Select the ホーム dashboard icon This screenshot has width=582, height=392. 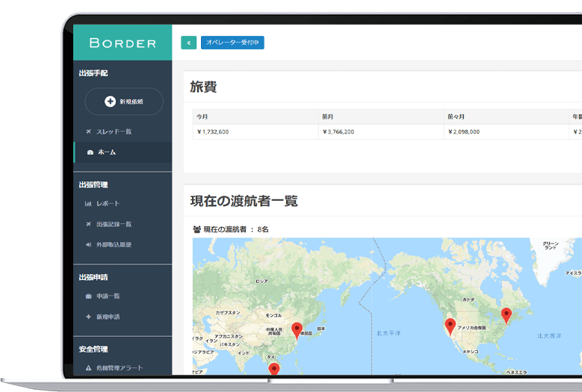click(x=90, y=152)
